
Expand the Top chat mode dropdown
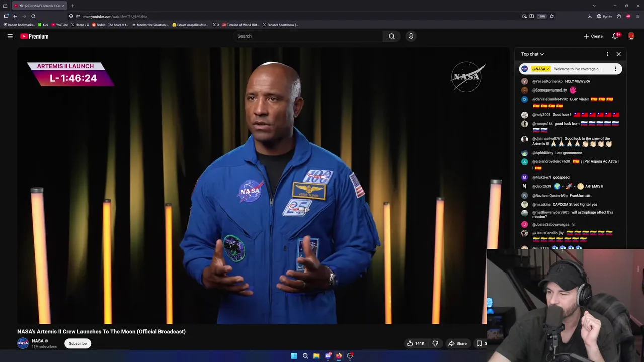532,54
